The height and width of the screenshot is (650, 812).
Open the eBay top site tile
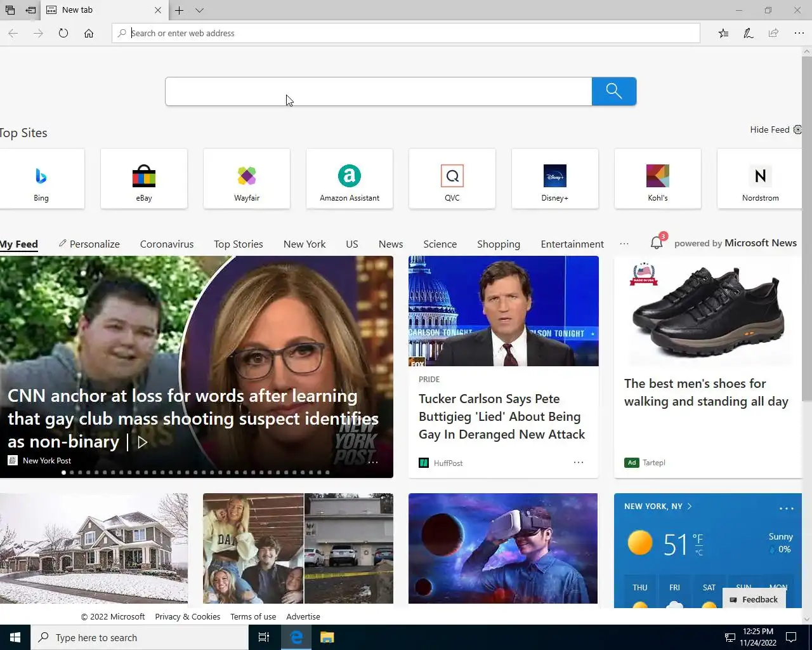(x=144, y=178)
